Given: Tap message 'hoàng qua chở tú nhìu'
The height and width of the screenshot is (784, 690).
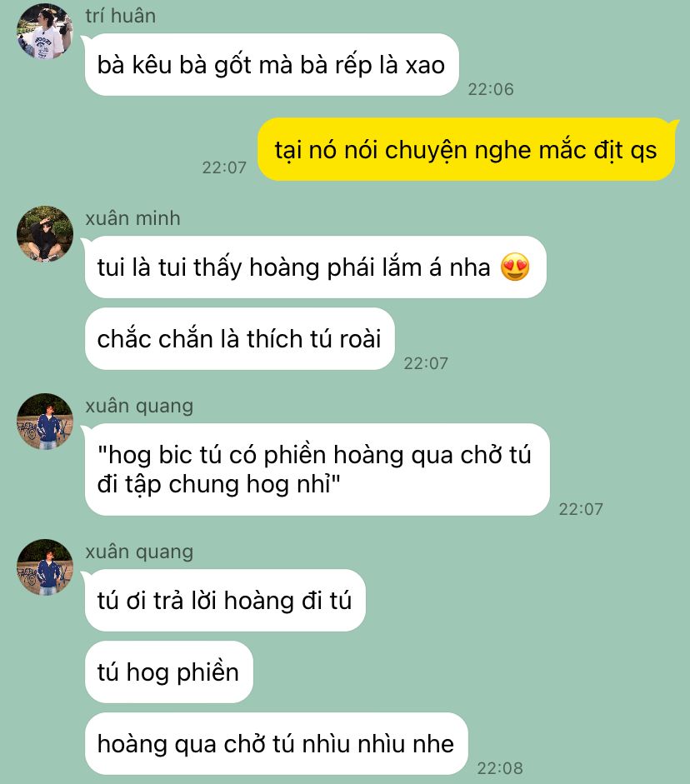Looking at the screenshot, I should (x=276, y=743).
